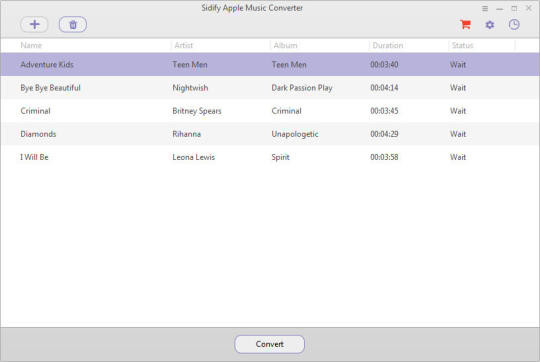Minimize the Sidify window
The image size is (540, 362).
500,9
